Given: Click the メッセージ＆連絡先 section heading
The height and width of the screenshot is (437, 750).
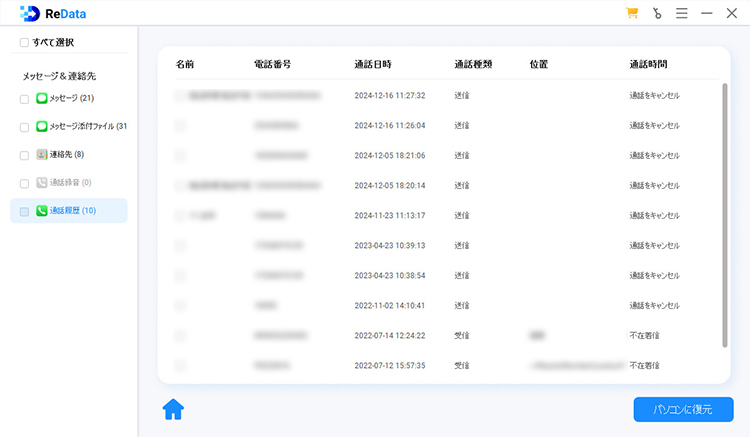Looking at the screenshot, I should (x=59, y=76).
